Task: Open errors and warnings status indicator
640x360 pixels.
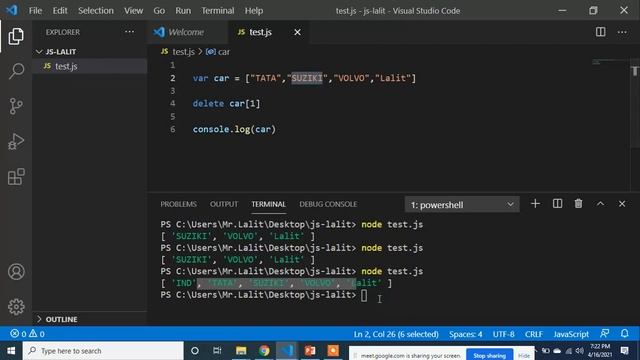Action: tap(28, 334)
